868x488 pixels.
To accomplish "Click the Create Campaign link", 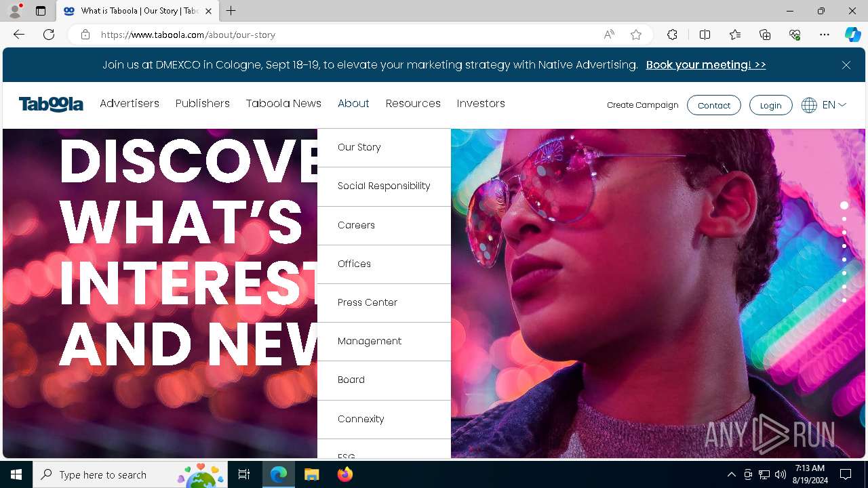I will 643,105.
